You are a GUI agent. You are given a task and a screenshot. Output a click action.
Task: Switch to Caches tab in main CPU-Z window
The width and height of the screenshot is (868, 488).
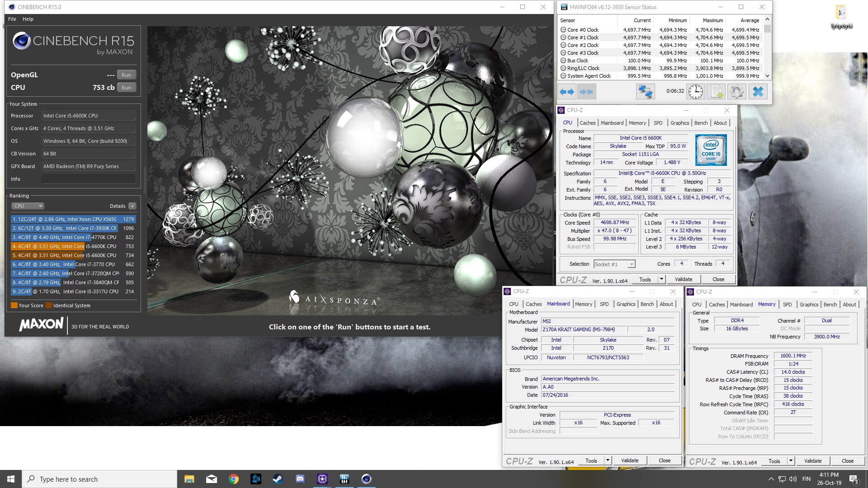[587, 123]
